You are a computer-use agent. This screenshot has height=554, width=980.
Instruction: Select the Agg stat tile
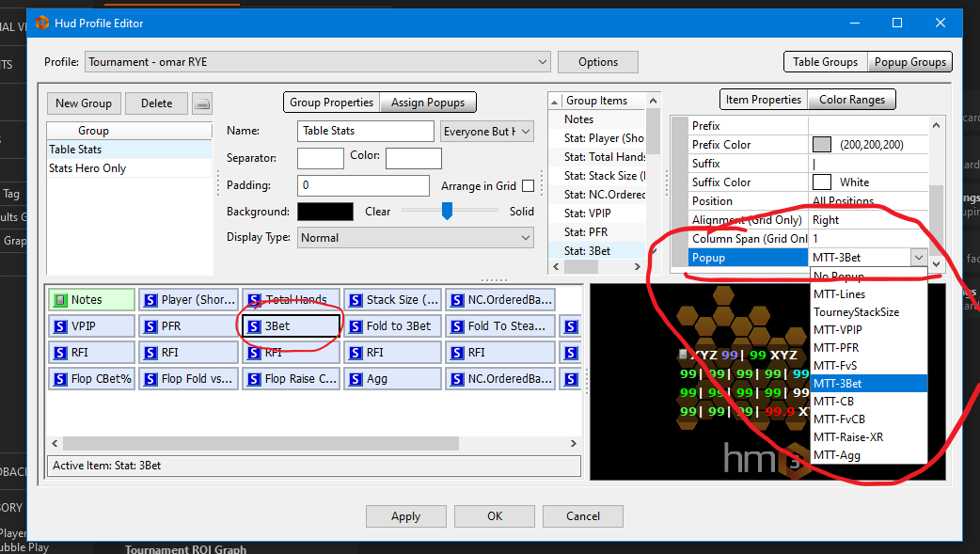(x=393, y=379)
